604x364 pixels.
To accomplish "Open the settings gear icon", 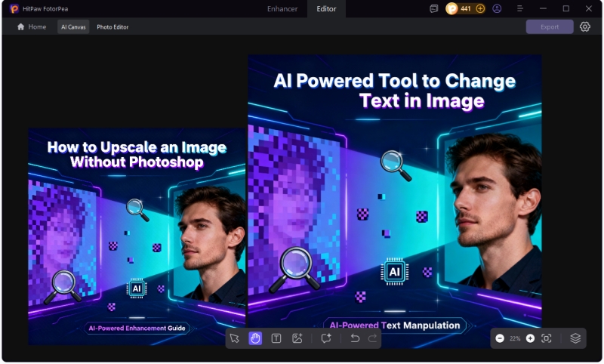I will tap(584, 26).
